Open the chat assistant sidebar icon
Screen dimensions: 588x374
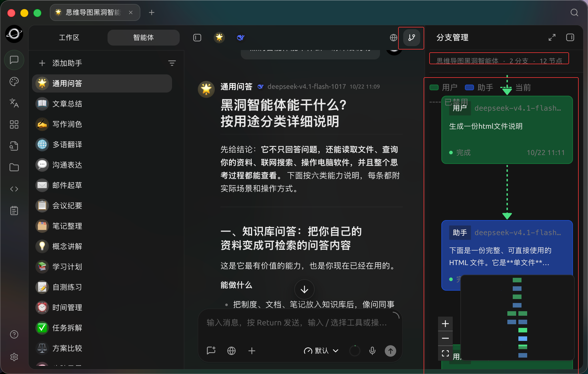tap(14, 60)
